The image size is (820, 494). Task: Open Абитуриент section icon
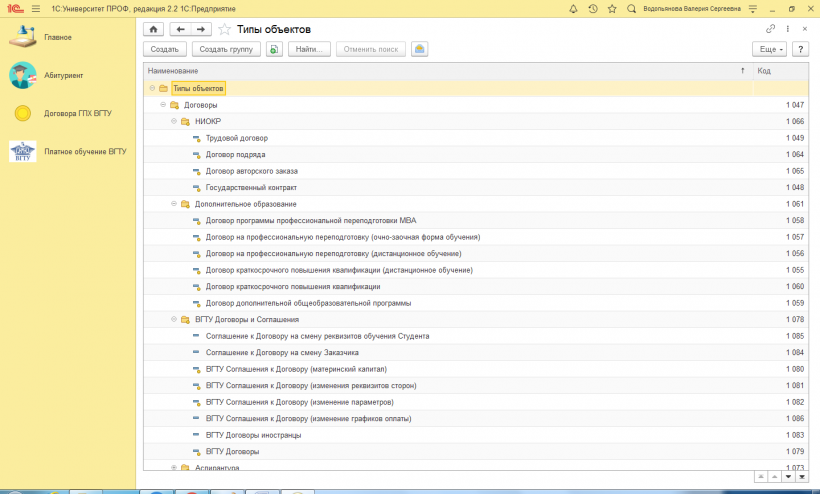tap(22, 75)
